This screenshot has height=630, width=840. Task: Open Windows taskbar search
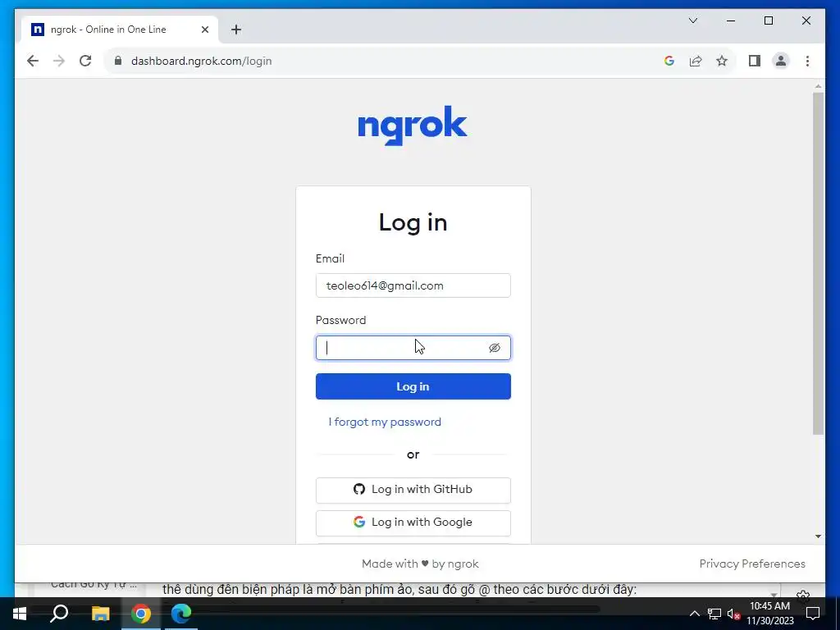pos(59,614)
